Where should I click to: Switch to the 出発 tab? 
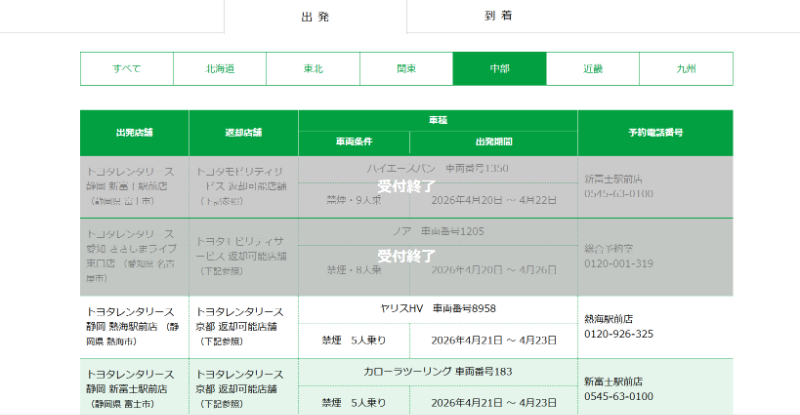click(315, 17)
